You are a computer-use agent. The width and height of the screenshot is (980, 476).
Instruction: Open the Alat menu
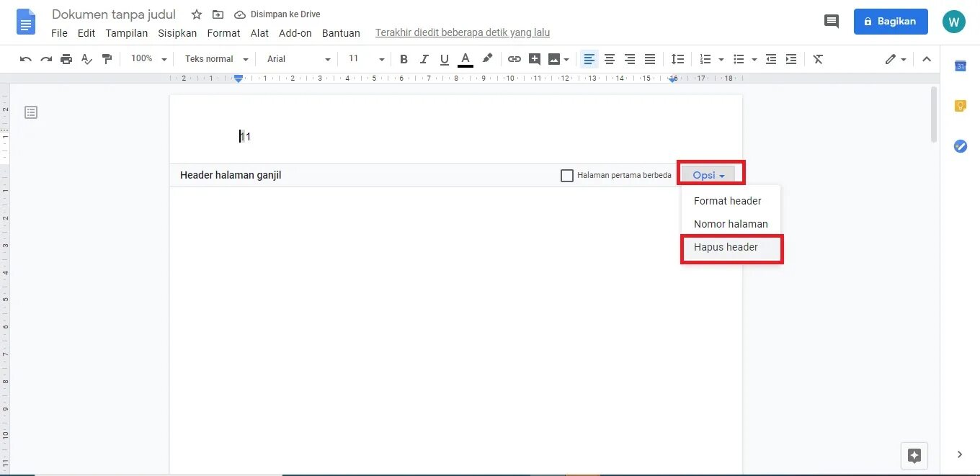coord(259,33)
